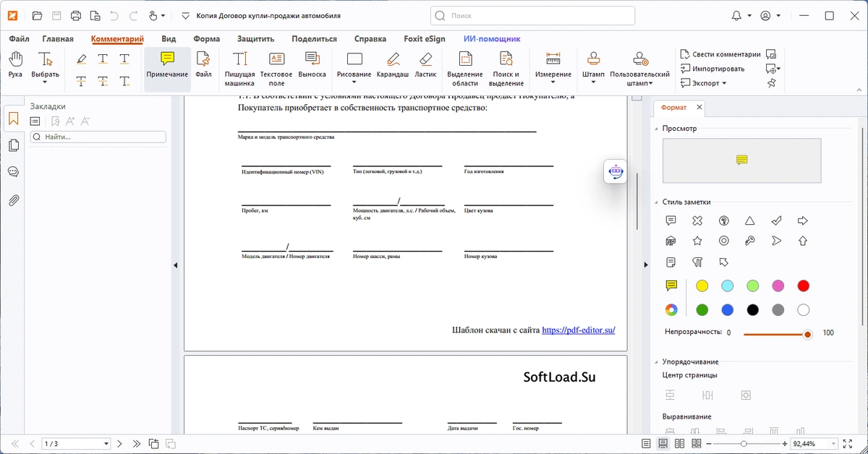Viewport: 868px width, 454px height.
Task: Open the Закладки bookmarks panel icon
Action: 14,119
